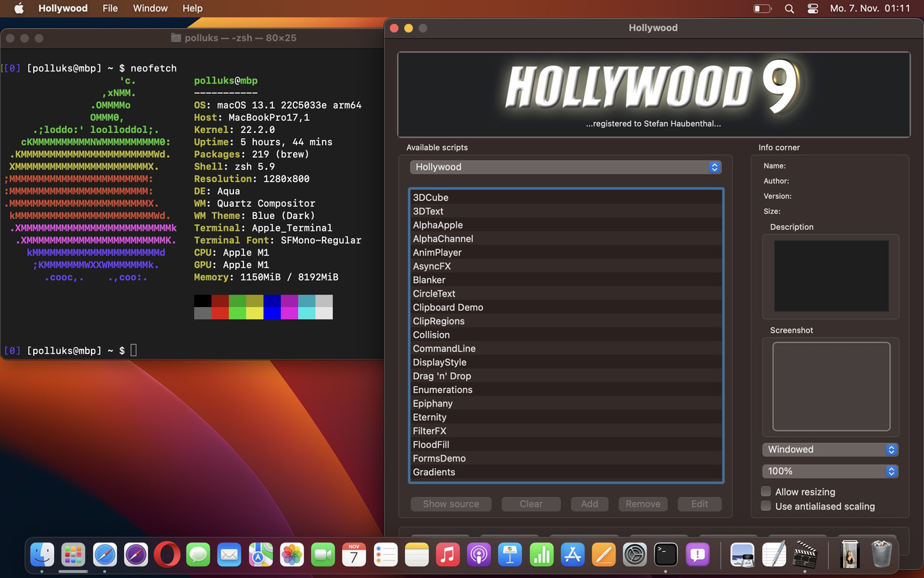
Task: Check the battery status icon
Action: click(x=762, y=9)
